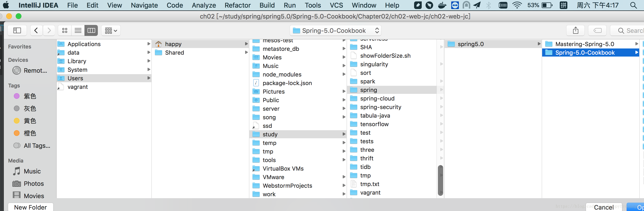Open Spotlight search in menu bar
Image resolution: width=644 pixels, height=211 pixels.
tap(633, 5)
